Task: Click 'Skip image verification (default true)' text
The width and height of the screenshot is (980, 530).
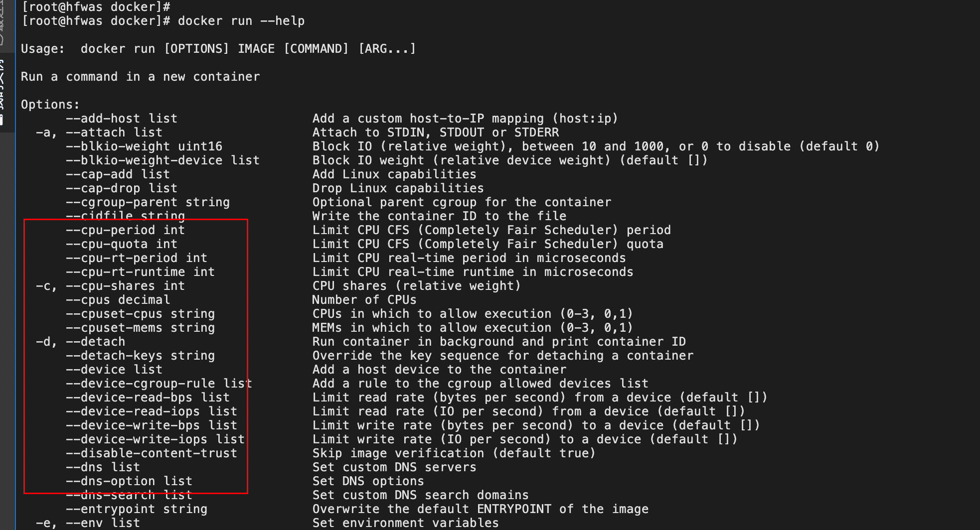Action: (454, 453)
